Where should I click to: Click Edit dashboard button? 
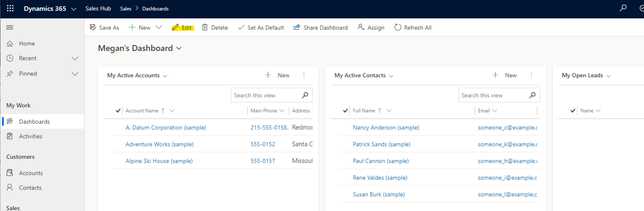[x=182, y=28]
